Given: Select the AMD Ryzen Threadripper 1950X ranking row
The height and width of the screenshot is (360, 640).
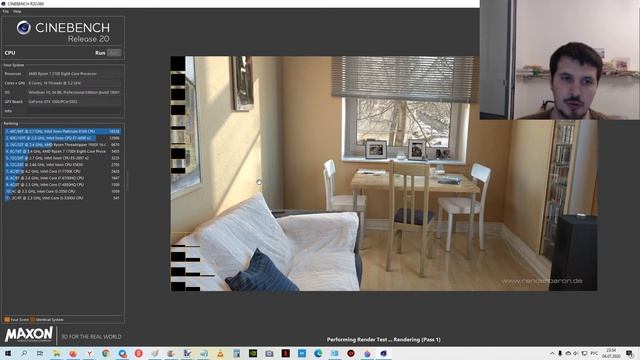Looking at the screenshot, I should point(63,144).
